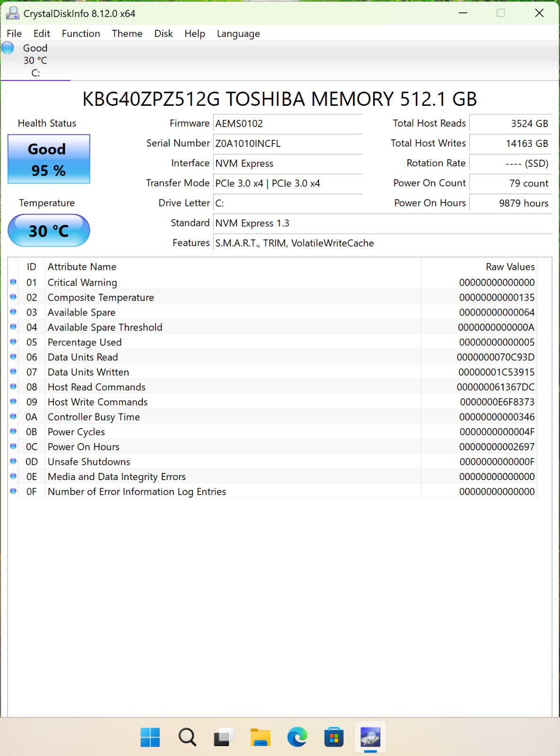The image size is (560, 756).
Task: Click the blue status dot for Critical Warning
Action: (x=13, y=282)
